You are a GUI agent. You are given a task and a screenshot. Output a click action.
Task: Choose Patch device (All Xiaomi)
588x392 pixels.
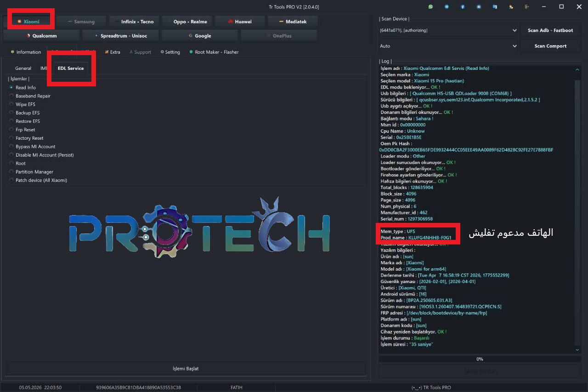[x=38, y=180]
